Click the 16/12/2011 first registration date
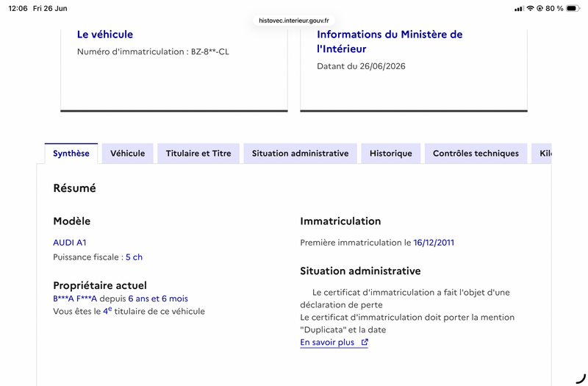 click(x=434, y=243)
